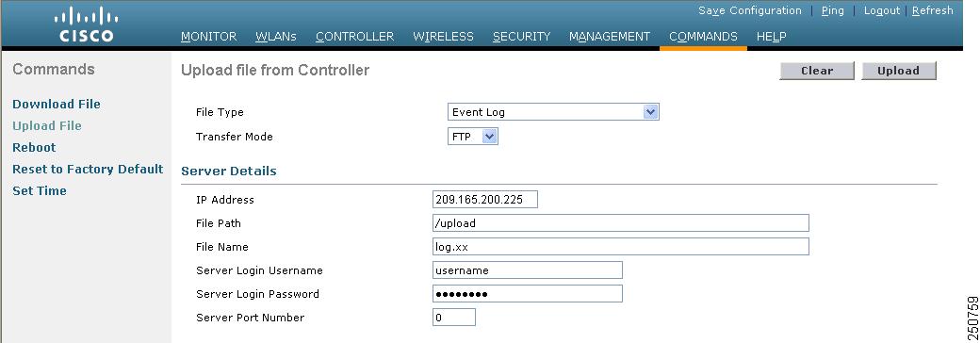Focus the File Name field
The image size is (980, 343).
[x=621, y=247]
